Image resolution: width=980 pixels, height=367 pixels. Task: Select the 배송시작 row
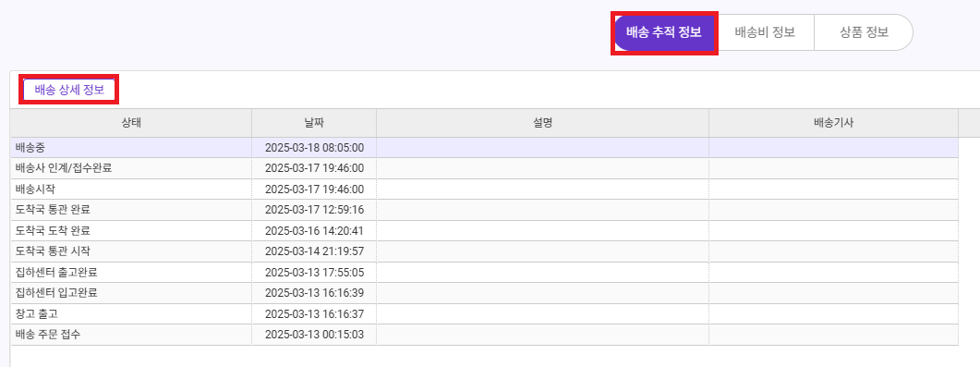tap(484, 189)
